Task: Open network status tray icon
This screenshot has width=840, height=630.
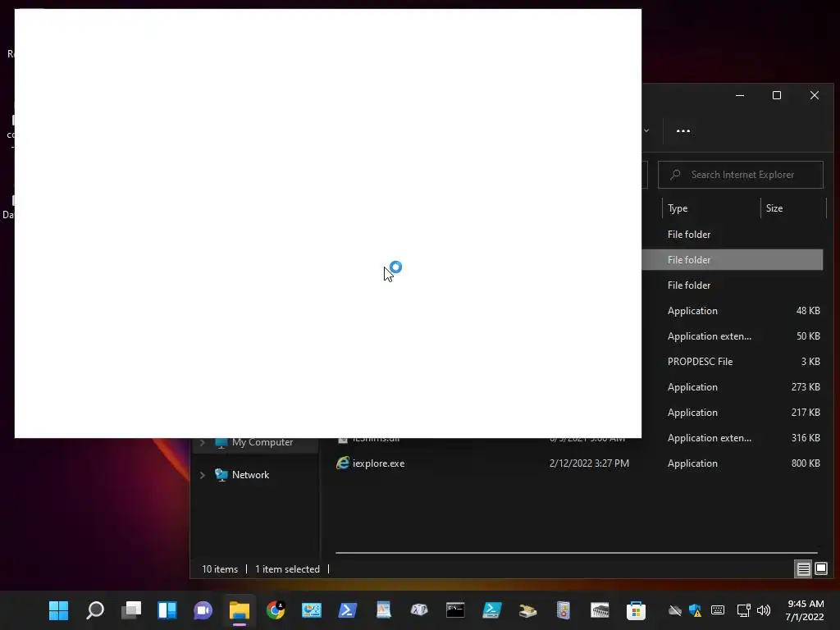Action: pyautogui.click(x=743, y=609)
